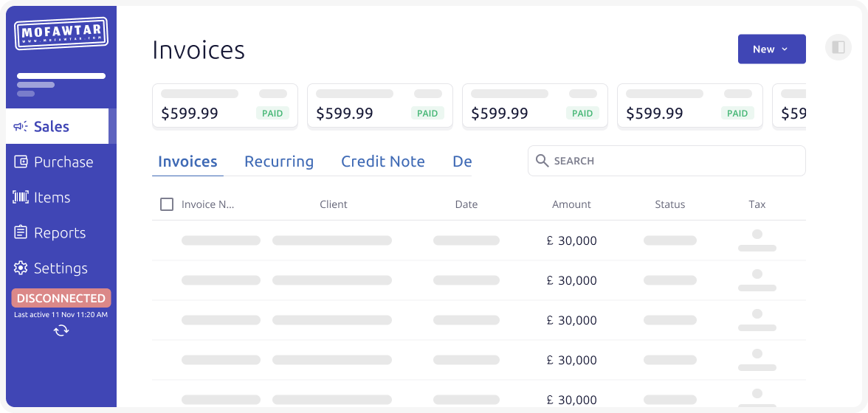Click the Items barcode icon

point(21,198)
